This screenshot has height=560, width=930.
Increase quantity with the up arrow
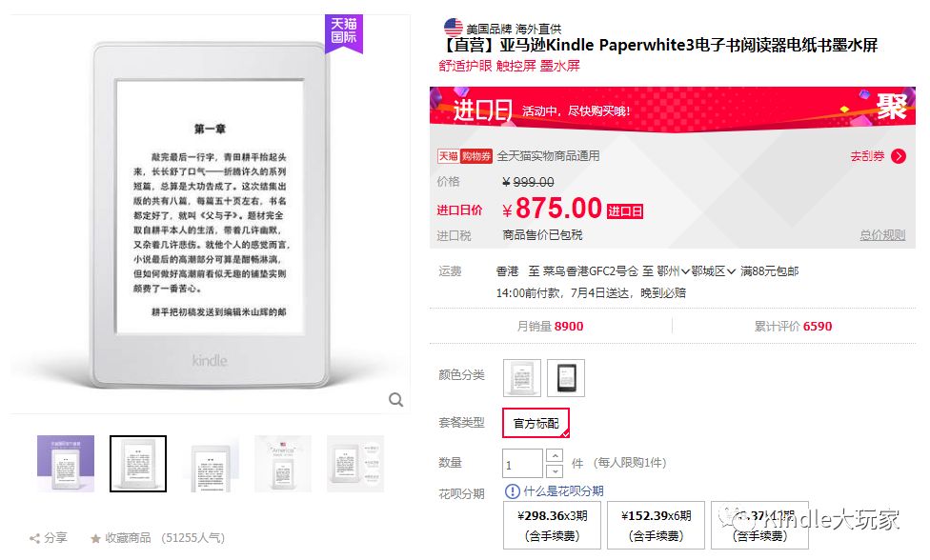554,455
